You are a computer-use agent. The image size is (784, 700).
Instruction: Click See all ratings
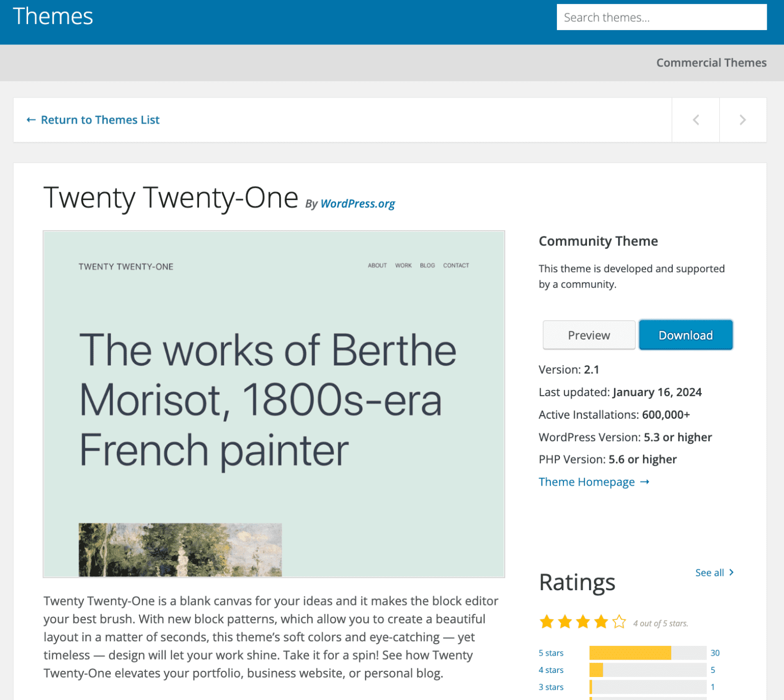(x=709, y=572)
